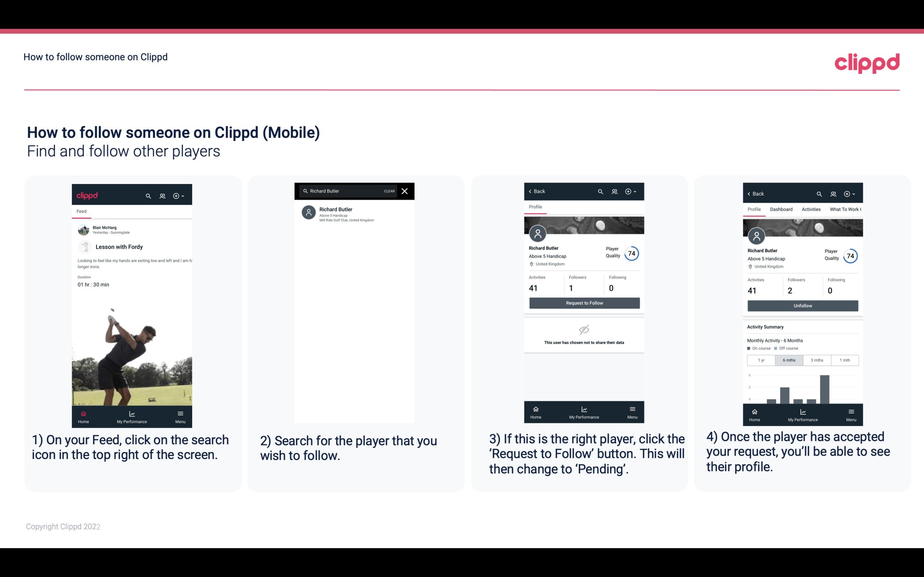Click the clear 'X' button in search
Image resolution: width=924 pixels, height=577 pixels.
[x=405, y=191]
